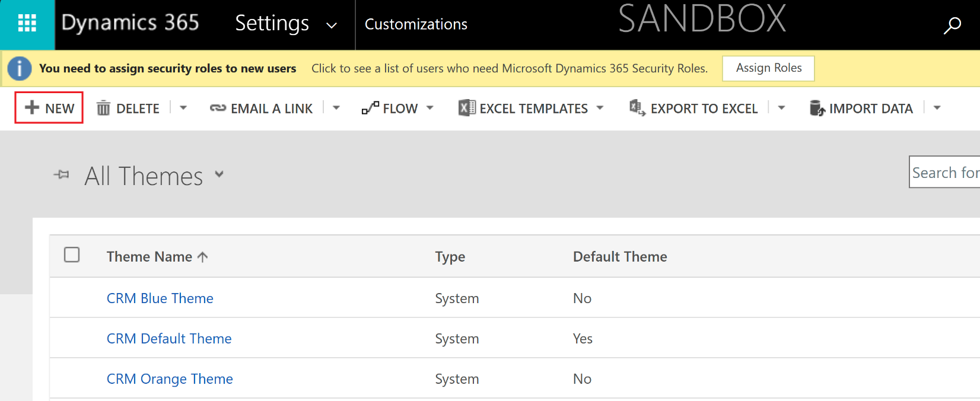Click the 'No' cell for CRM Blue Theme
Viewport: 980px width, 401px height.
[x=582, y=298]
